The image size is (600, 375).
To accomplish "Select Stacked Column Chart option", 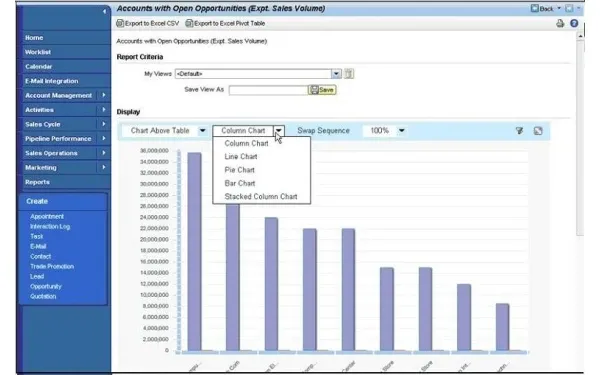I will [261, 197].
